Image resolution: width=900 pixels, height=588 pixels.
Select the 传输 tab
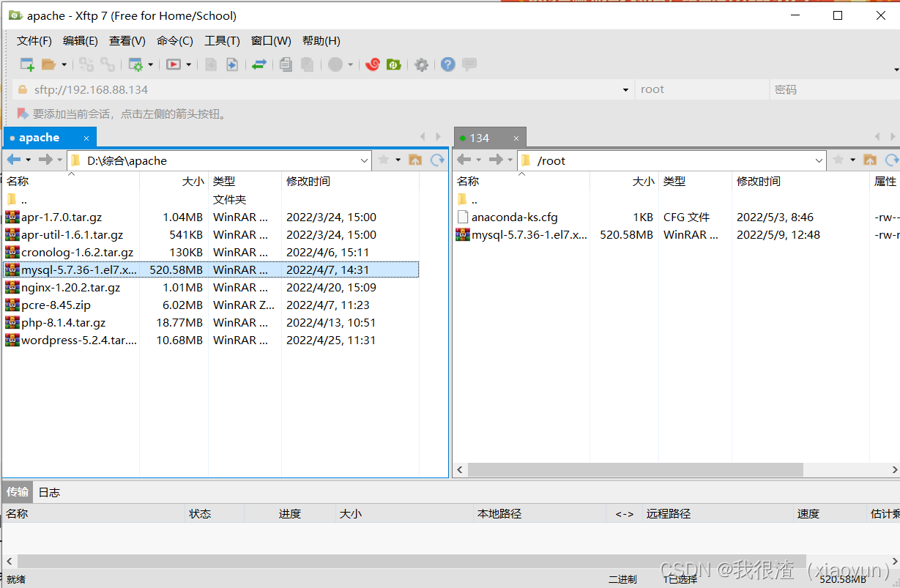click(18, 492)
